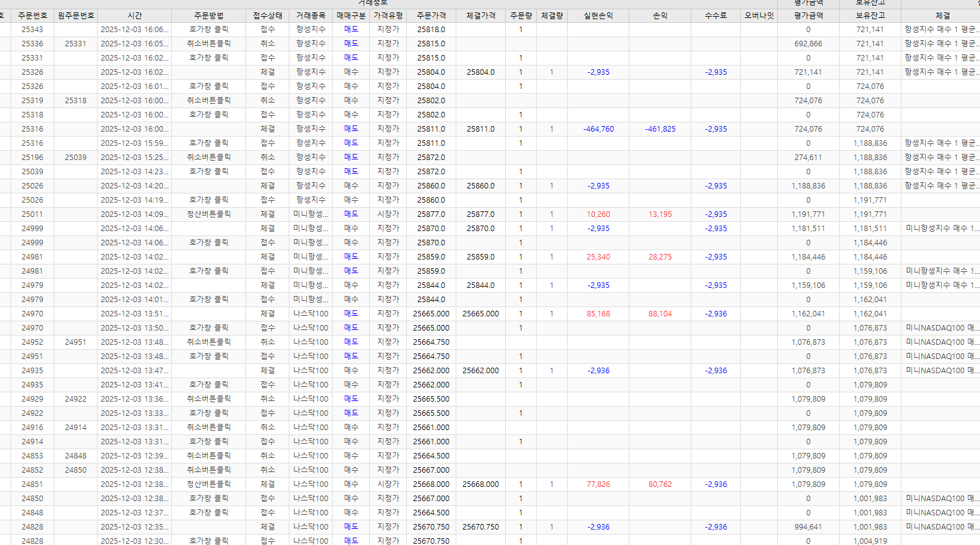The width and height of the screenshot is (980, 545).
Task: Select 청산버튼클릭 in order row 25011
Action: coord(208,214)
